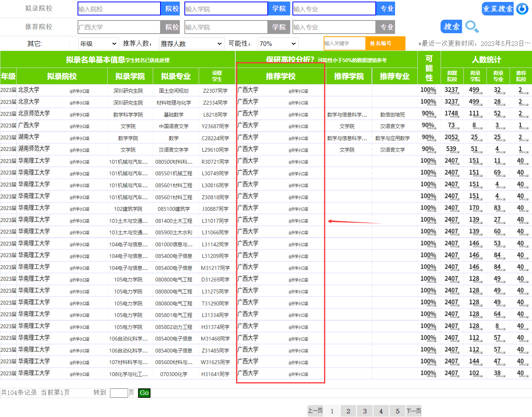Screen dimensions: 532x417
Task: Click the orange 姓名编号 button
Action: coord(385,43)
